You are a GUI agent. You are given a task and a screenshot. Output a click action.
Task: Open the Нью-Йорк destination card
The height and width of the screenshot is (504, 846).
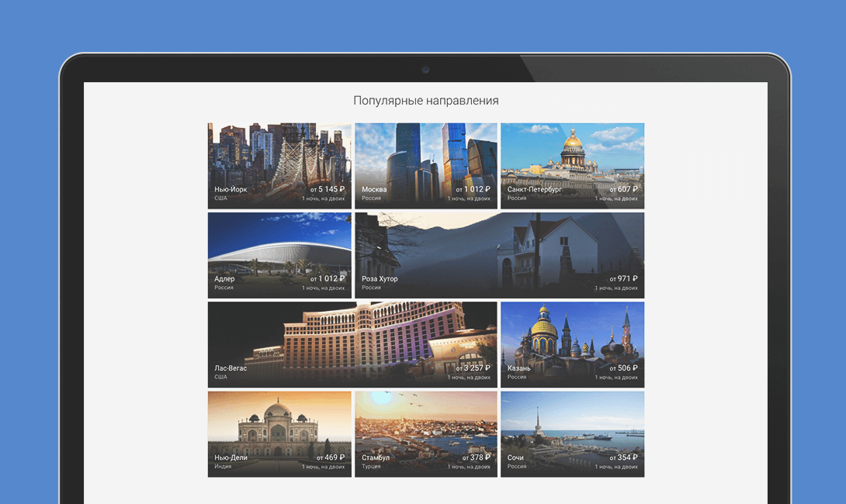[x=279, y=165]
